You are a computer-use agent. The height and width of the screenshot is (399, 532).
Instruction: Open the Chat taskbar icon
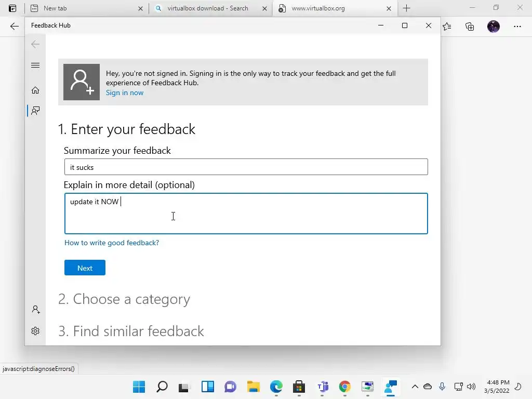[x=230, y=387]
